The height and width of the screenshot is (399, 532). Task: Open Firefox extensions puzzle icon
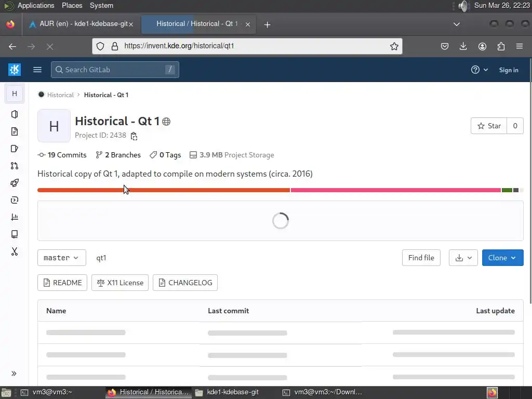pos(501,46)
